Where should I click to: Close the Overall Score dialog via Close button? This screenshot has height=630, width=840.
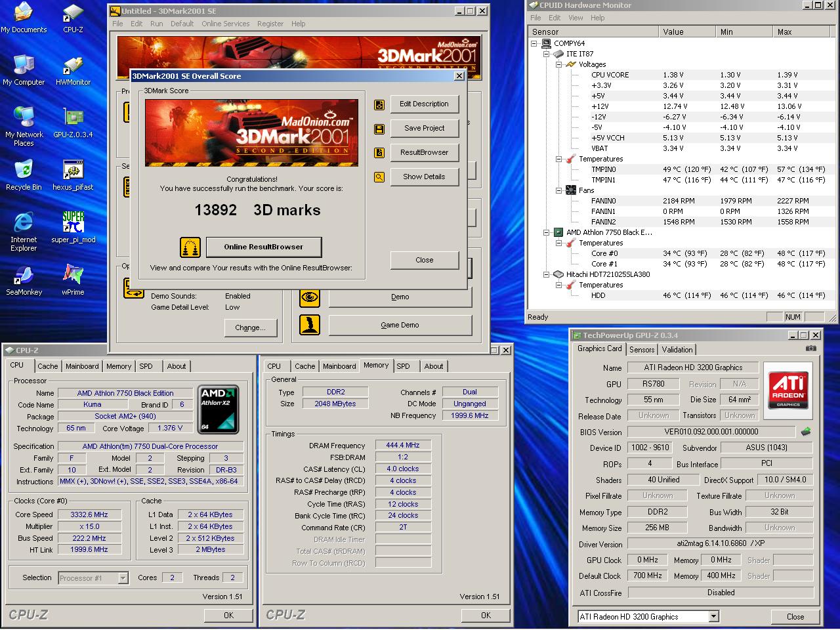pos(424,260)
